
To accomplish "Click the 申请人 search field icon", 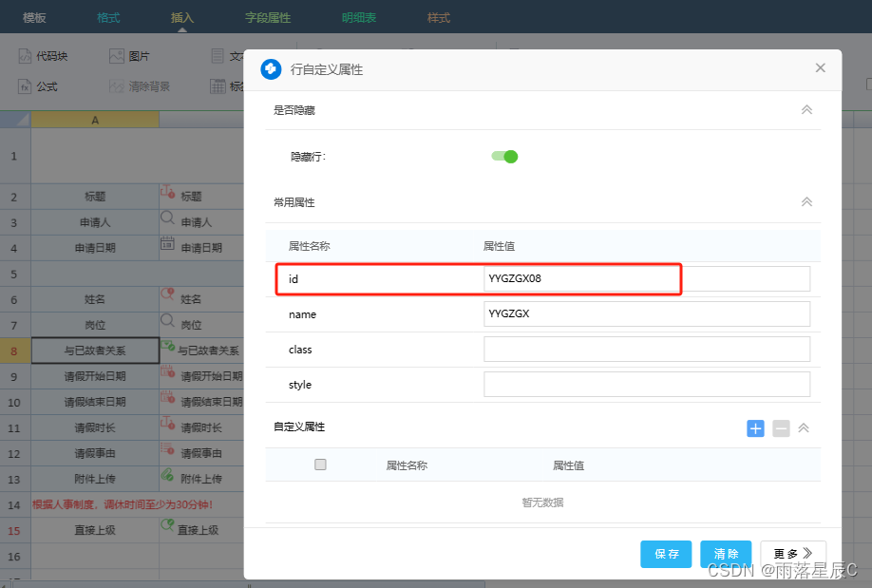I will [x=167, y=218].
